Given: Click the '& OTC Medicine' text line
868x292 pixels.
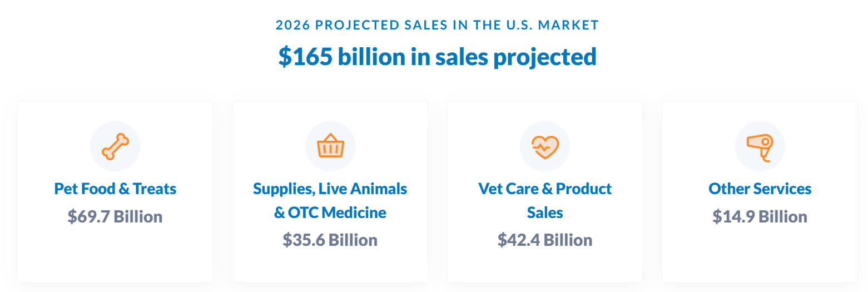Looking at the screenshot, I should pyautogui.click(x=330, y=213).
